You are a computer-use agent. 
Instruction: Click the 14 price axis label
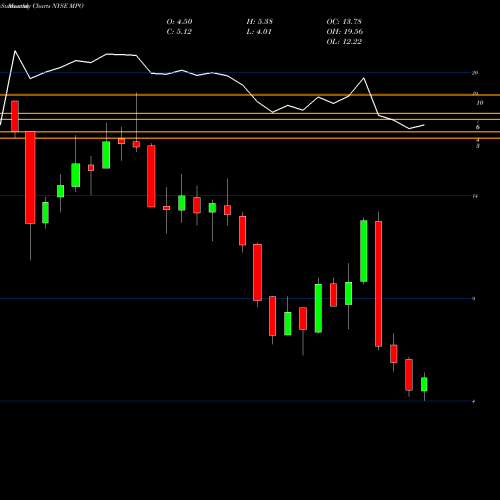[475, 196]
